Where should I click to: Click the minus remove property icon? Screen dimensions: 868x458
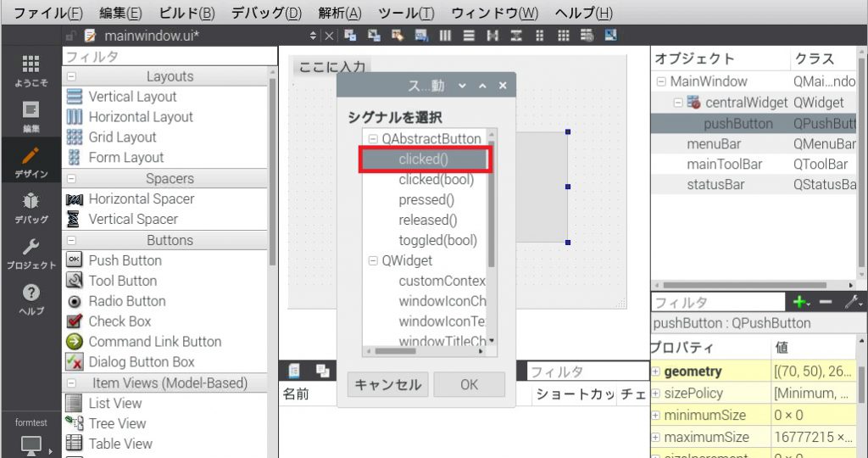825,302
